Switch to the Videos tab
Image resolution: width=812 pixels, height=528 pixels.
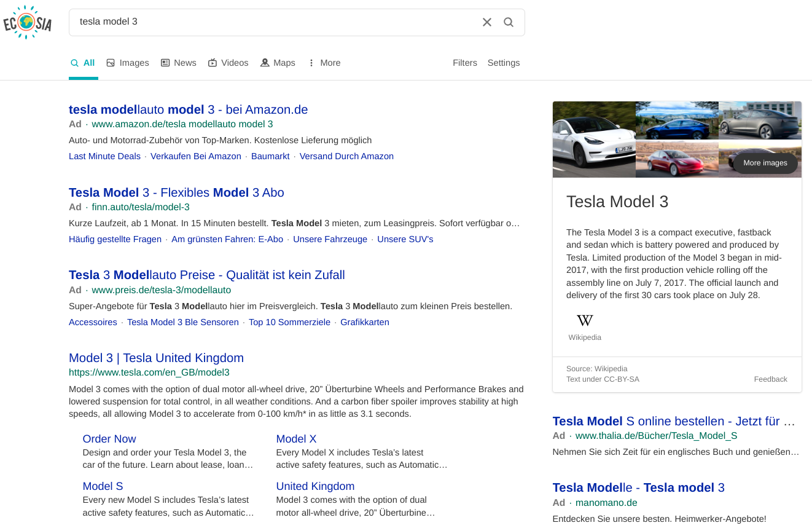pos(228,63)
